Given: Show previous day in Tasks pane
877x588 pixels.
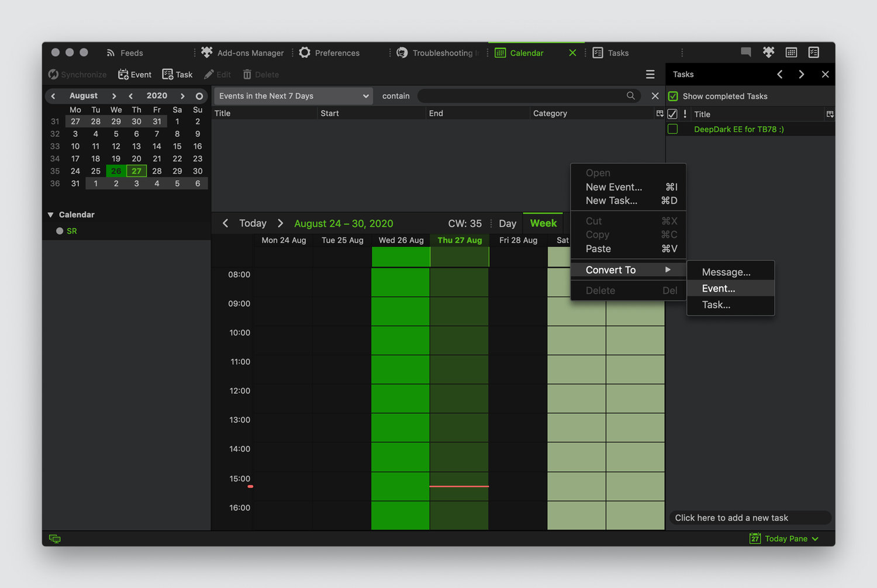Looking at the screenshot, I should [x=780, y=74].
